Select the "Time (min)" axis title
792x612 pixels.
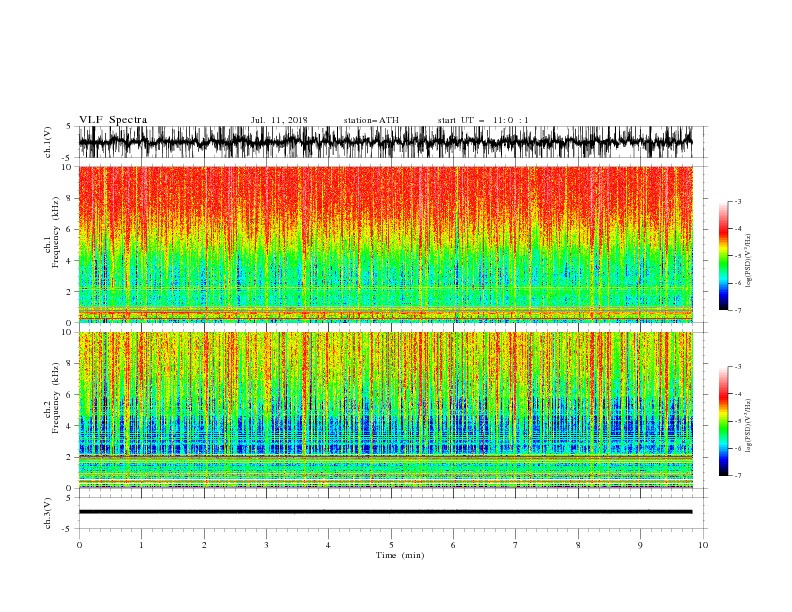click(x=400, y=555)
